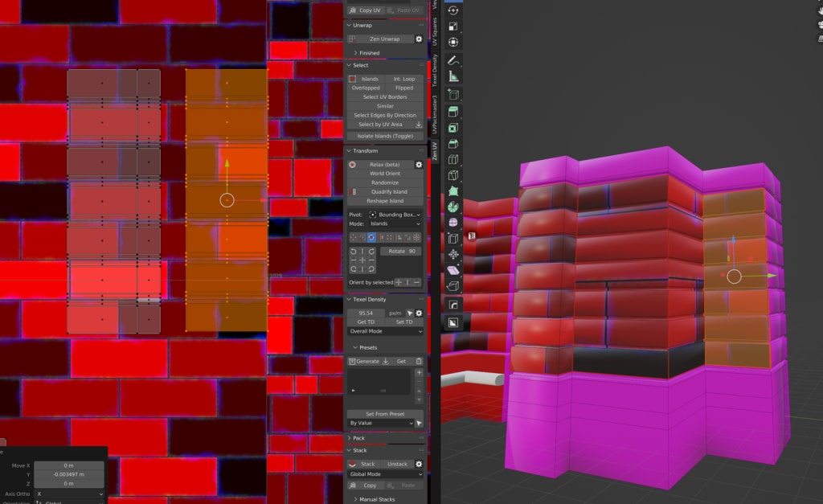Open the By Value dropdown
This screenshot has height=504, width=823.
380,423
